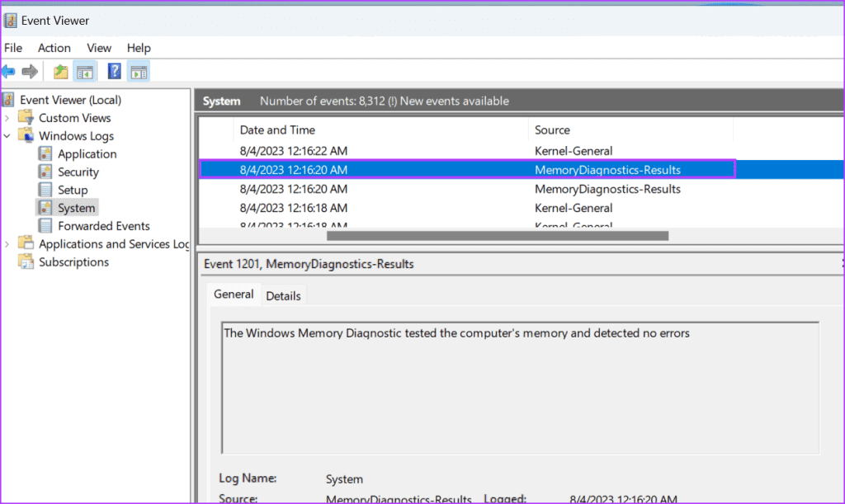Open the System log
Image resolution: width=845 pixels, height=504 pixels.
pos(77,208)
